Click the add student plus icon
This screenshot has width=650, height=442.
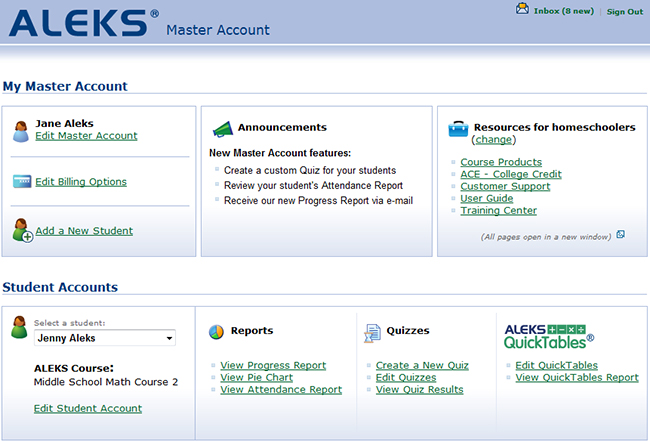[22, 230]
